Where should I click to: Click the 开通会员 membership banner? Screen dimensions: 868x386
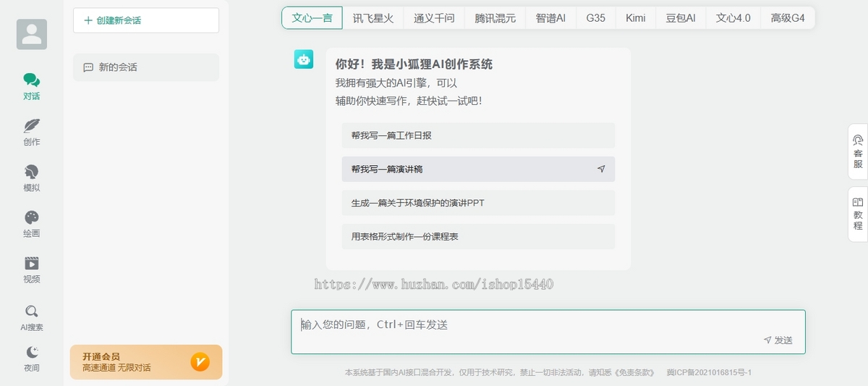pyautogui.click(x=146, y=362)
